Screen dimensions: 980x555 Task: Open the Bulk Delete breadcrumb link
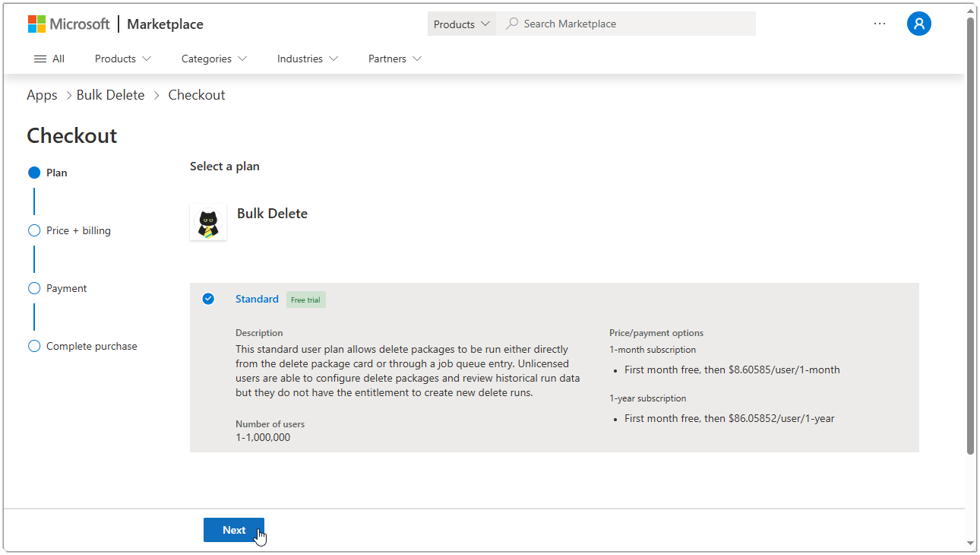click(x=110, y=94)
